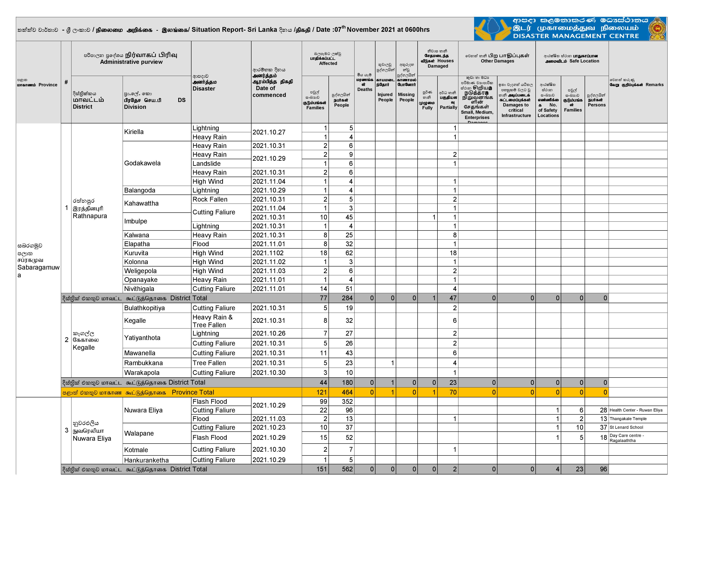
Task: Click the Missing People column header
Action: point(406,82)
